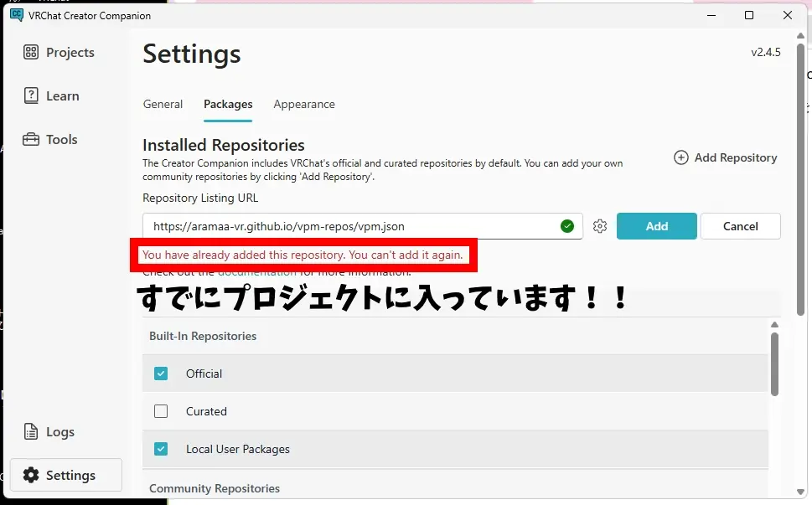Enable the Curated repository
Viewport: 812px width, 505px height.
(x=160, y=411)
